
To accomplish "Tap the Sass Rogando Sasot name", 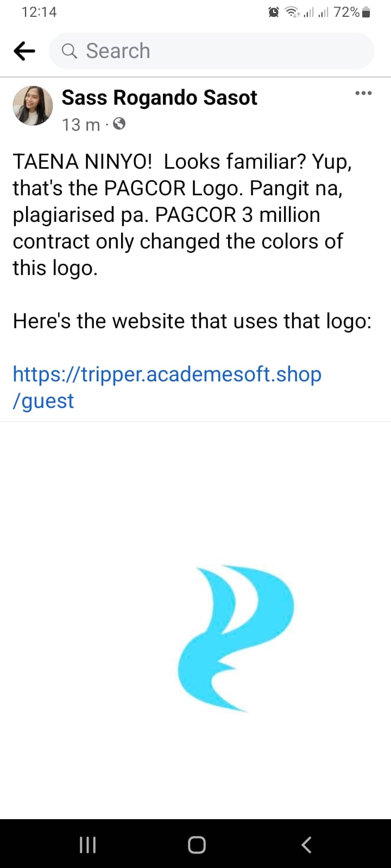I will click(159, 98).
